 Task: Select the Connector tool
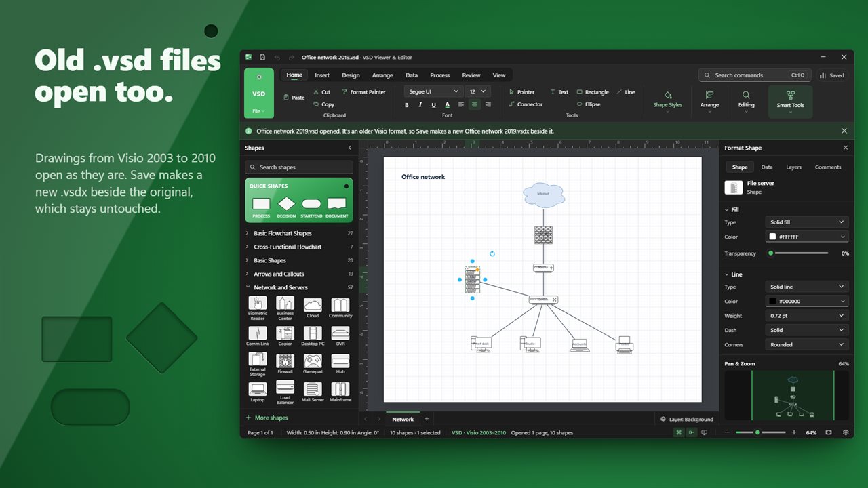(x=526, y=104)
